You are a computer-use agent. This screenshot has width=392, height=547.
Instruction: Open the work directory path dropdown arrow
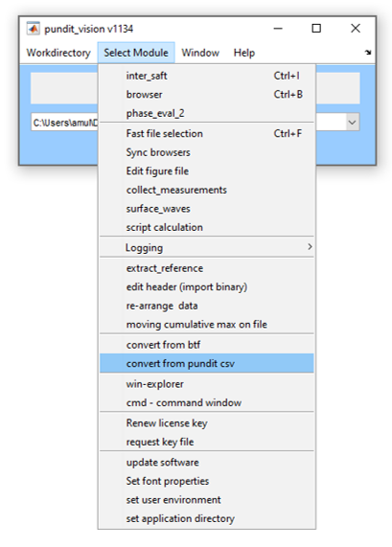pos(353,123)
